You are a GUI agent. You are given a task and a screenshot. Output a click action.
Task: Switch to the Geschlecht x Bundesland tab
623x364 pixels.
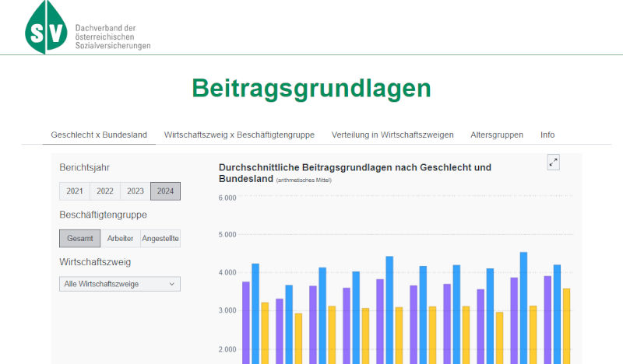(x=99, y=135)
